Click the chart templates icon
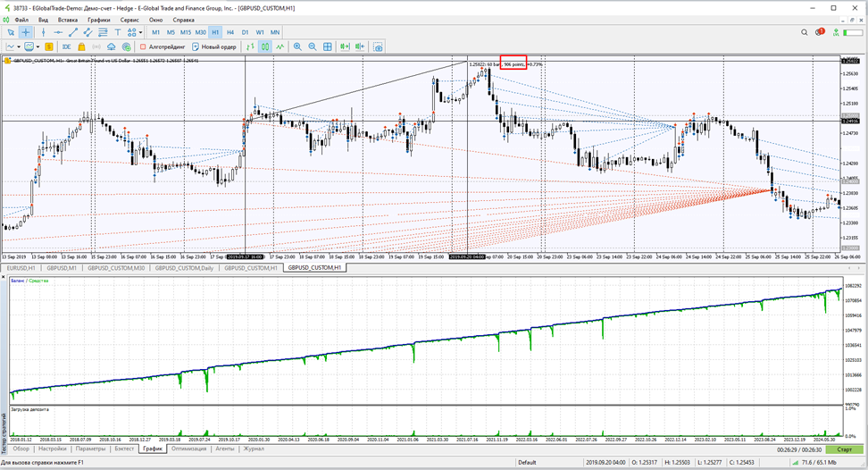This screenshot has height=470, width=868. 29,47
